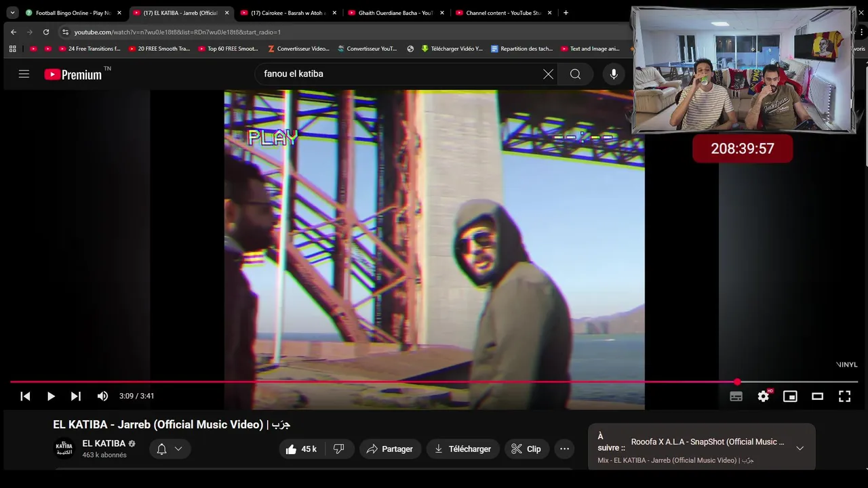
Task: Open the player settings gear
Action: (x=764, y=396)
